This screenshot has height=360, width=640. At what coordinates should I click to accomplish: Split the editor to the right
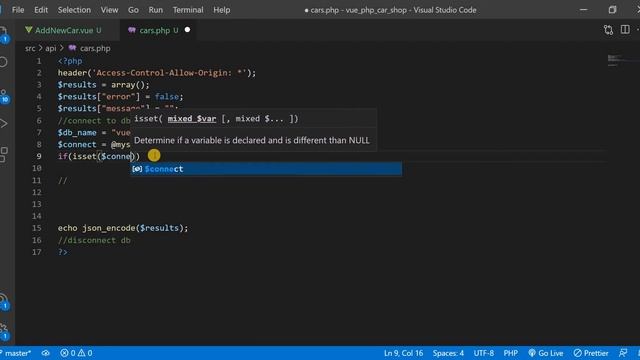coord(625,30)
